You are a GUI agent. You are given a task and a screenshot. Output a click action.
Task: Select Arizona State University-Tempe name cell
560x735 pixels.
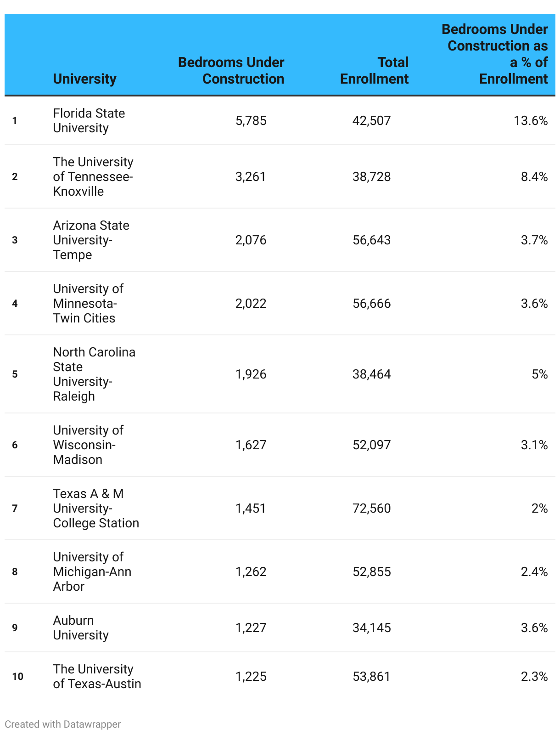coord(91,240)
